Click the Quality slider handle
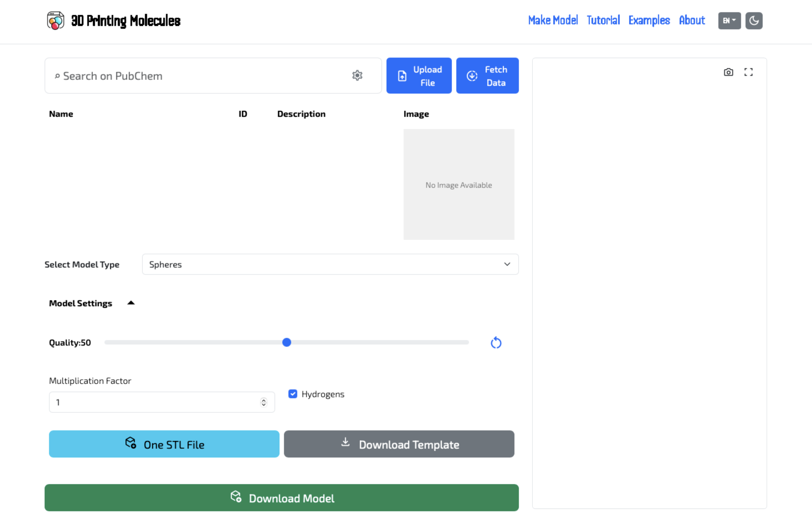The image size is (812, 524). click(x=286, y=342)
